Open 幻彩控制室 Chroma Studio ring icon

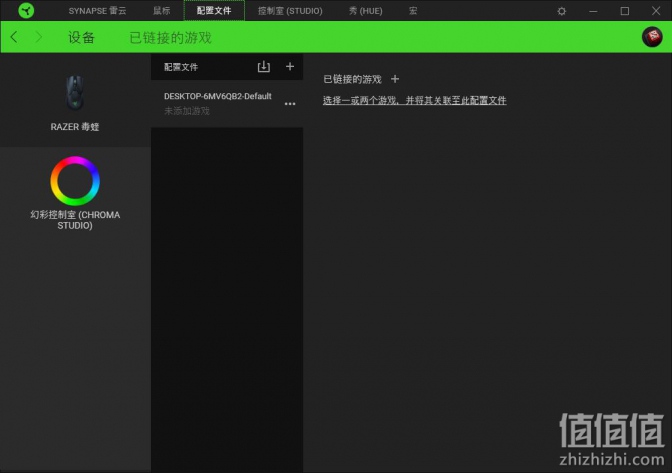click(x=75, y=181)
